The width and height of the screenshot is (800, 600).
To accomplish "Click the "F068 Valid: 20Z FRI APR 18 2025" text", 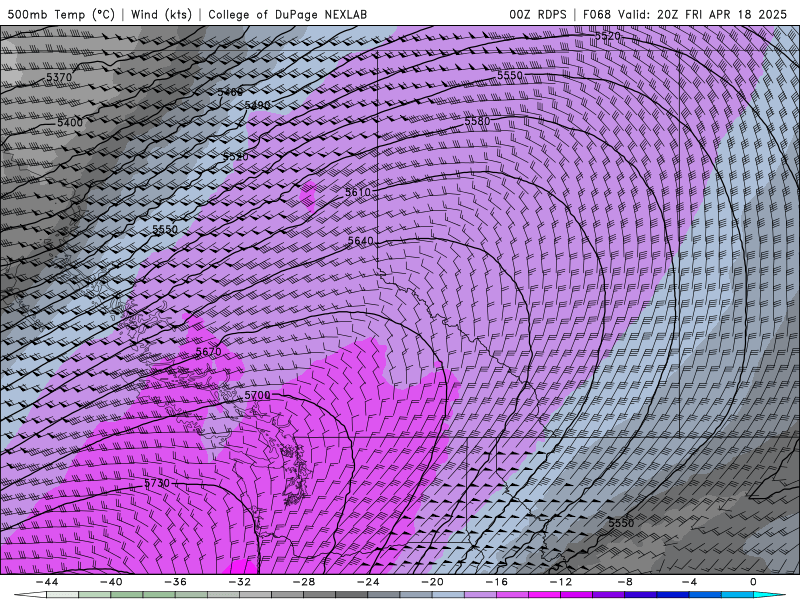I will pos(685,14).
